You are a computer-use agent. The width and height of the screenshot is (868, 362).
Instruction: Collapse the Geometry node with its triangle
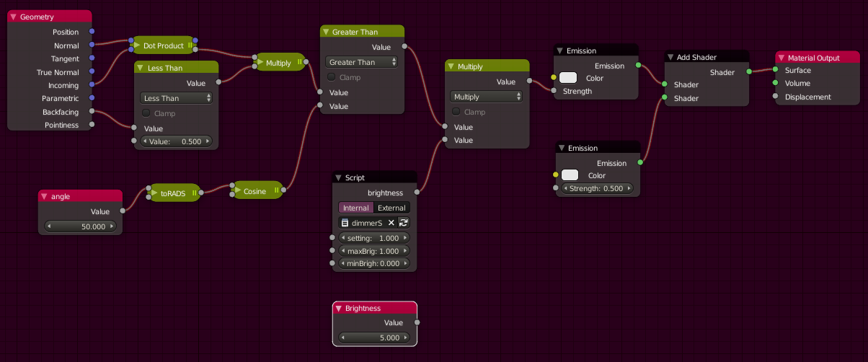(x=13, y=17)
